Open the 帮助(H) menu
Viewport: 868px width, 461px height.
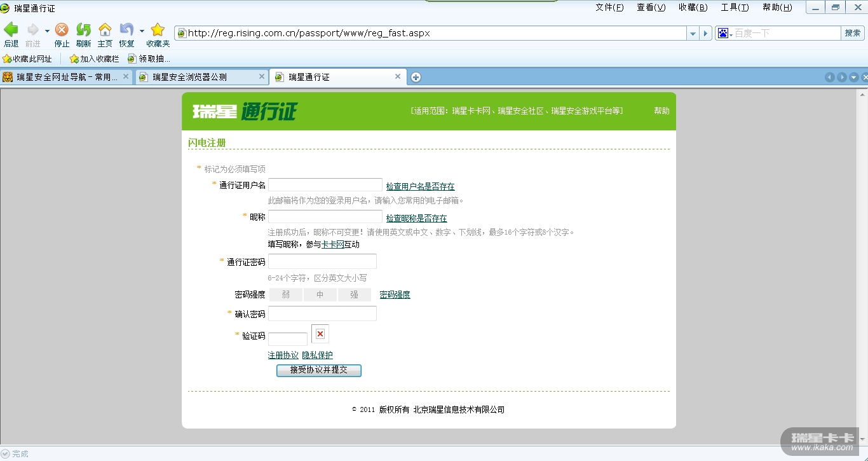[x=777, y=8]
